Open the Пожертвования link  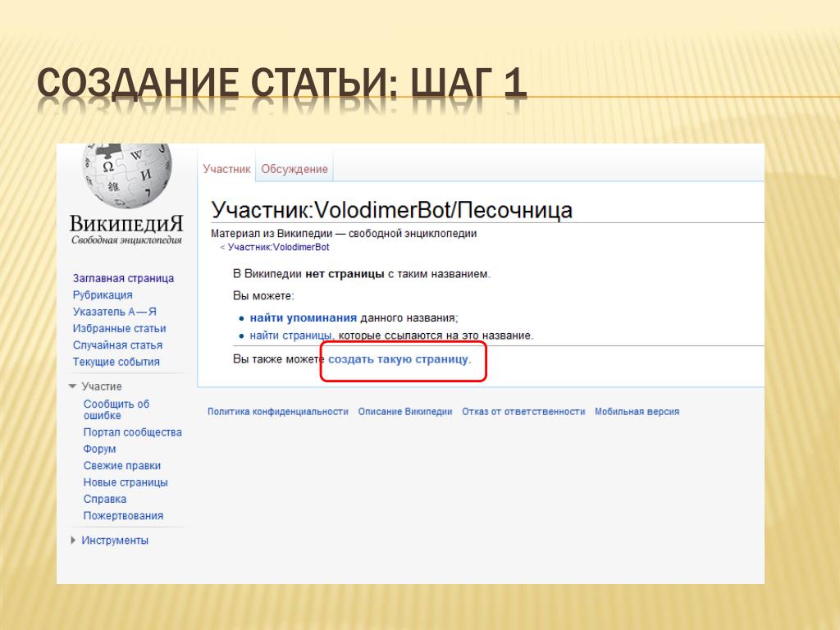click(123, 515)
